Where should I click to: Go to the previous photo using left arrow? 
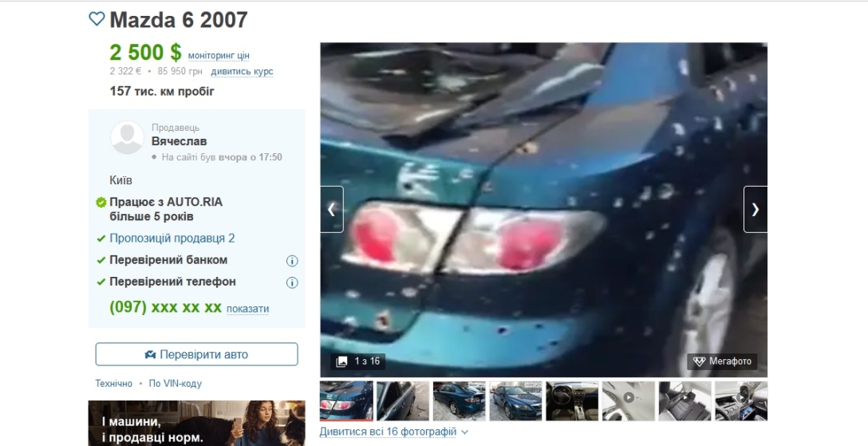332,209
